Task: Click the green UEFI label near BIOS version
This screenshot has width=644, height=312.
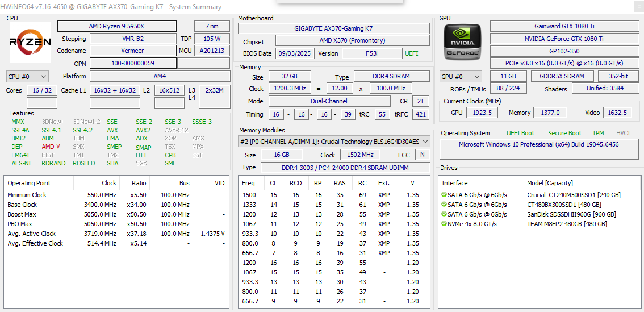Action: (x=412, y=53)
